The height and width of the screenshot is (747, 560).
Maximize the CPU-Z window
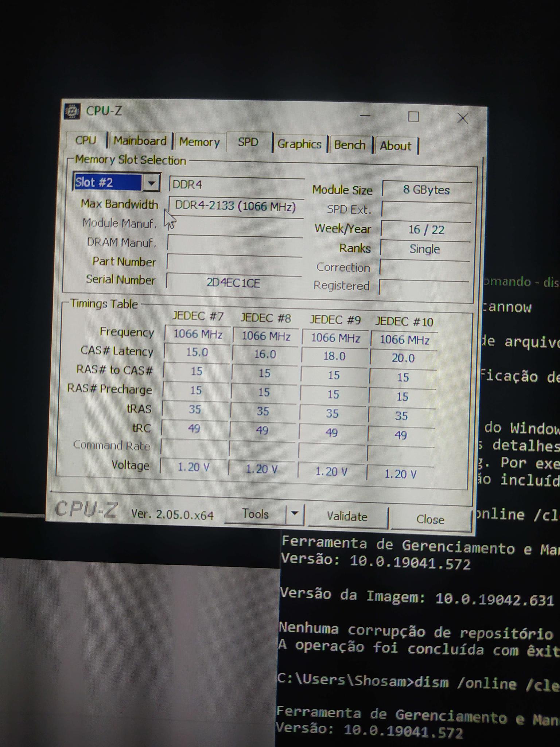coord(413,117)
